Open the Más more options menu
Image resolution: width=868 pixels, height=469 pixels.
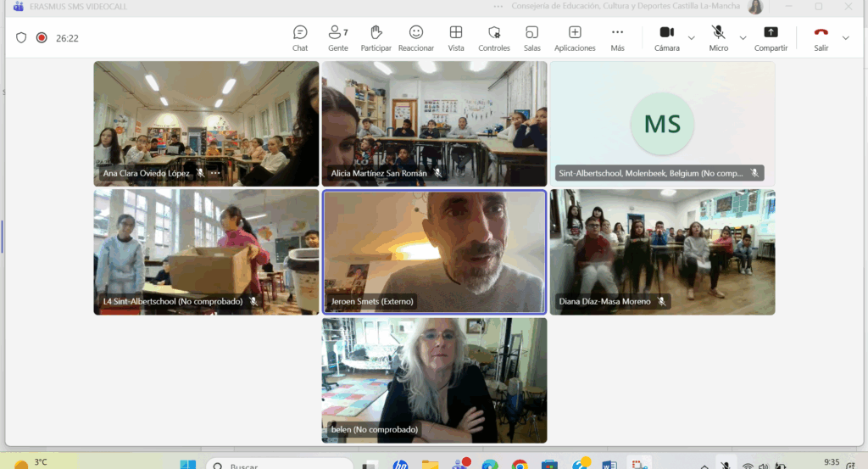pos(617,37)
